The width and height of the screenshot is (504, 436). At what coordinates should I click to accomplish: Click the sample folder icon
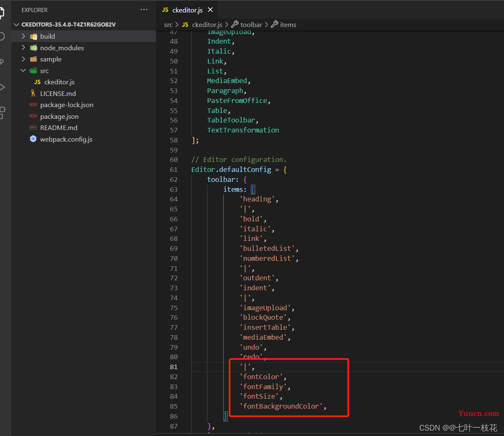pos(34,59)
